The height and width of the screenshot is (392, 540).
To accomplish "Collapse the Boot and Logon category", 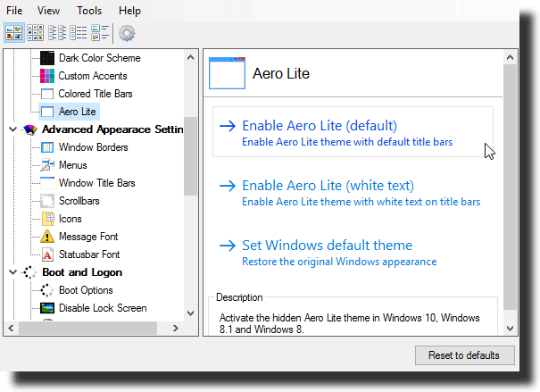I will pyautogui.click(x=12, y=272).
